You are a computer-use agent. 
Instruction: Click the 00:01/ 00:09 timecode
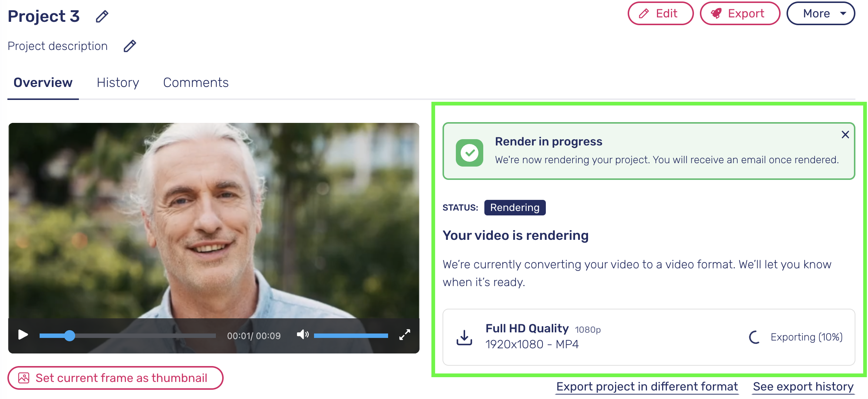(254, 336)
